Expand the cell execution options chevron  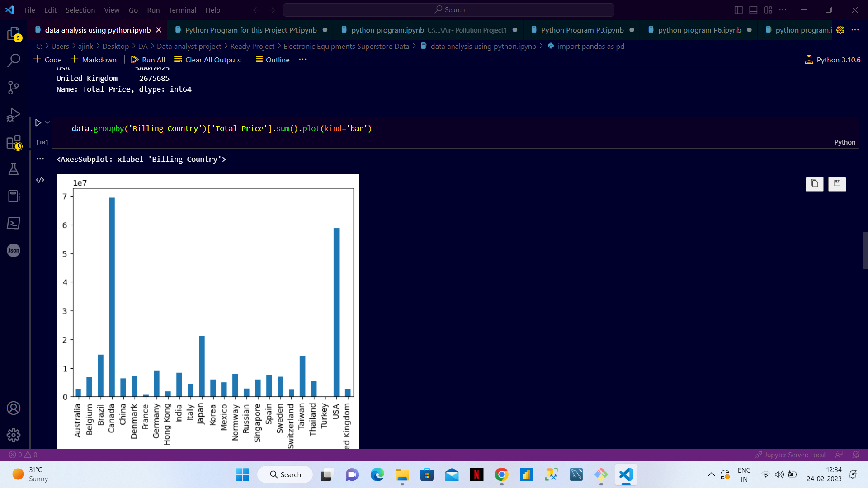tap(47, 122)
